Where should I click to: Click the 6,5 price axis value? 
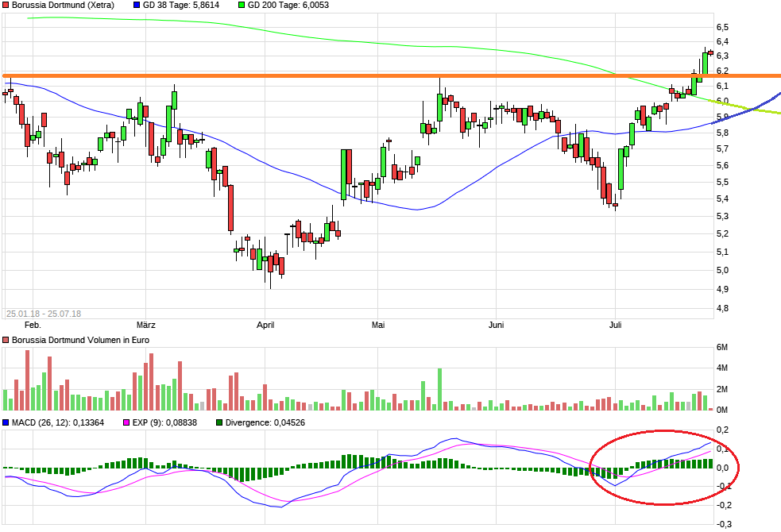(722, 27)
